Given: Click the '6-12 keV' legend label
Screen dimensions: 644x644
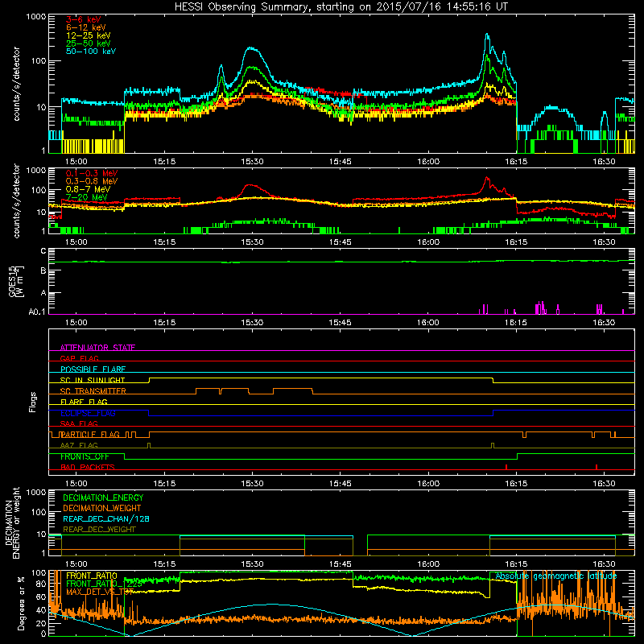Looking at the screenshot, I should click(x=86, y=27).
